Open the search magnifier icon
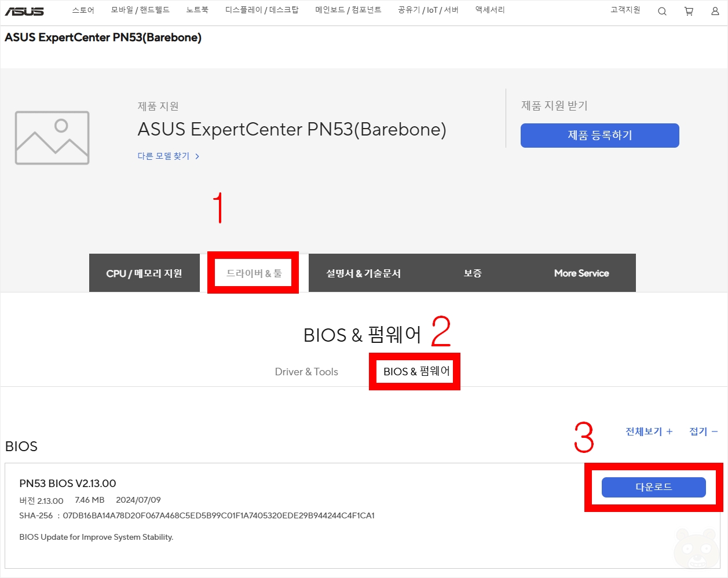The width and height of the screenshot is (728, 578). pyautogui.click(x=662, y=11)
